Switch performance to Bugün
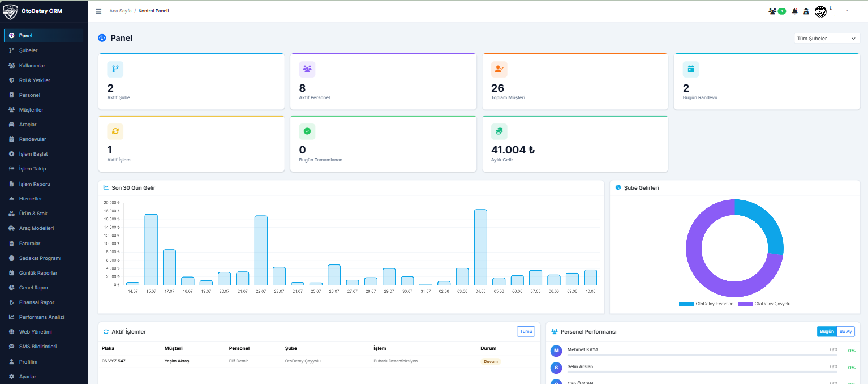868x384 pixels. pos(827,331)
